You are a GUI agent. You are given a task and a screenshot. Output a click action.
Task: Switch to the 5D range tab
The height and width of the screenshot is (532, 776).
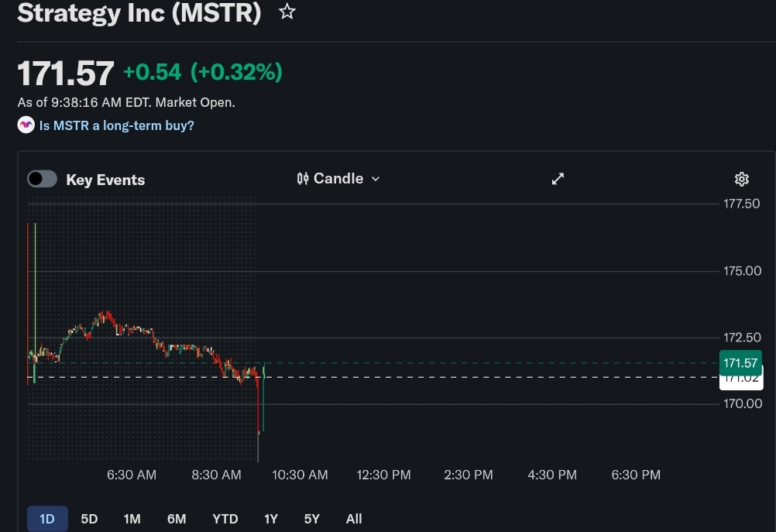click(88, 519)
